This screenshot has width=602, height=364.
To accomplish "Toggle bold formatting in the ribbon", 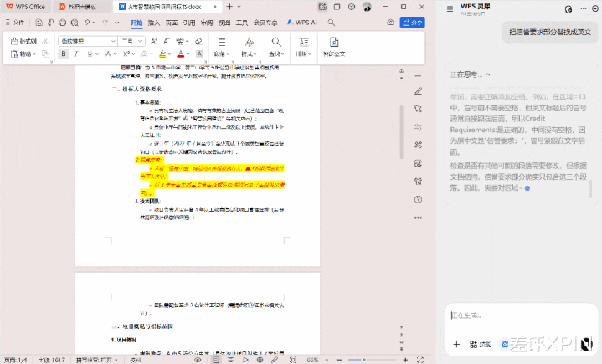I will [64, 54].
